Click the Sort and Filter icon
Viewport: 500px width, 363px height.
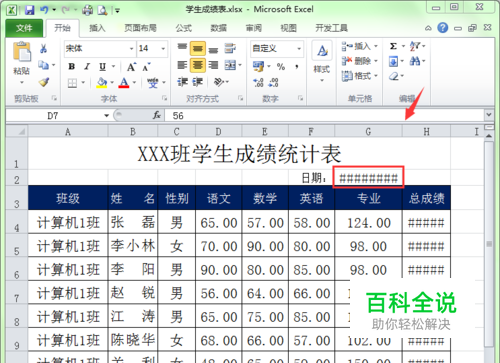coord(415,46)
